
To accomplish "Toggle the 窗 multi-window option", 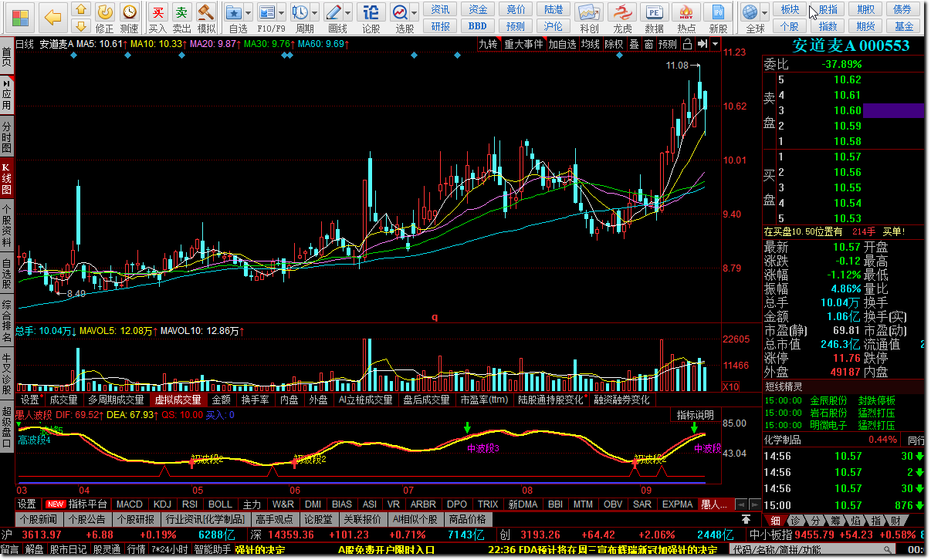I will (x=648, y=44).
